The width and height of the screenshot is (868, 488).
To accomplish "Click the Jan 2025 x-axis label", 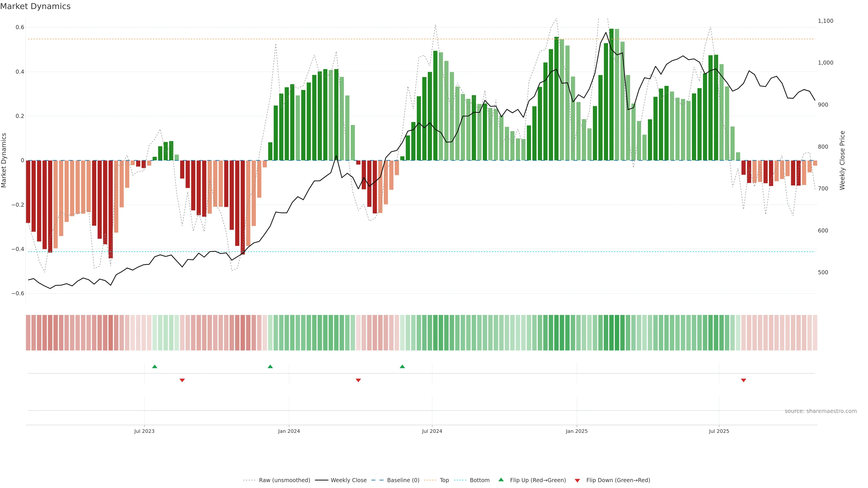I will coord(577,431).
